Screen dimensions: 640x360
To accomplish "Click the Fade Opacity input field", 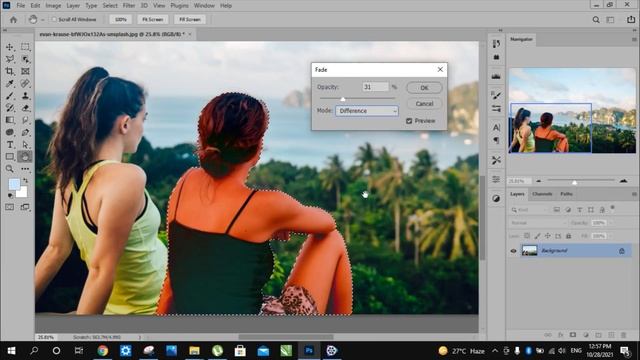I will (x=375, y=87).
